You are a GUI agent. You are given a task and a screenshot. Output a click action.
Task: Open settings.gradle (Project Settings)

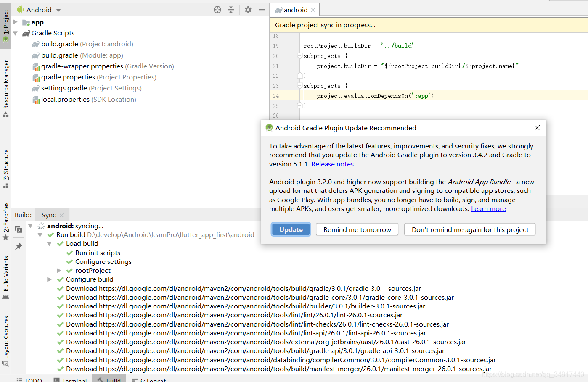[x=91, y=88]
